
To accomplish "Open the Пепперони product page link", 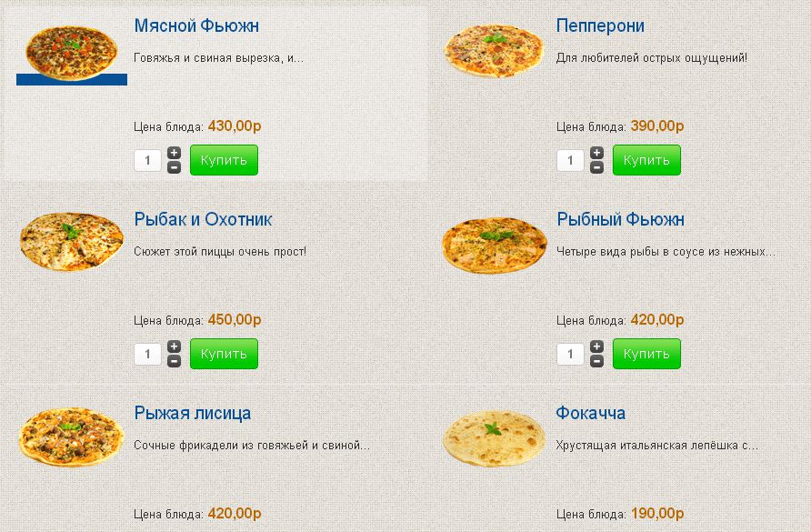I will (x=600, y=25).
